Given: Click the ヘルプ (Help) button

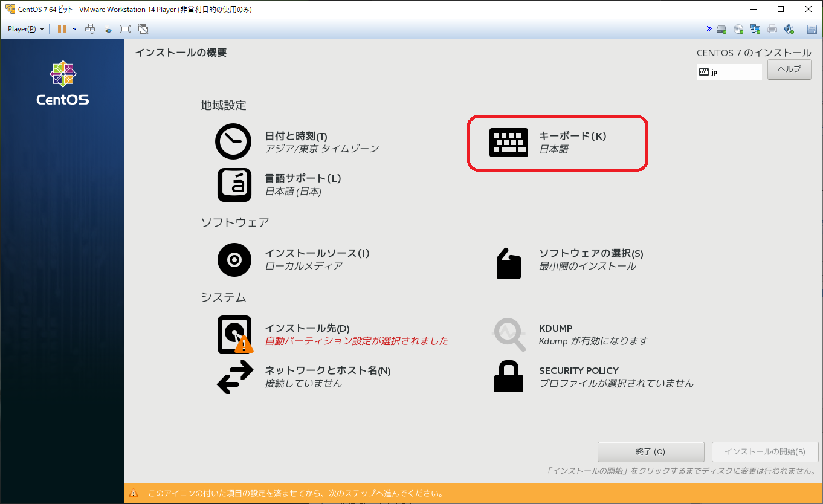Looking at the screenshot, I should coord(789,69).
